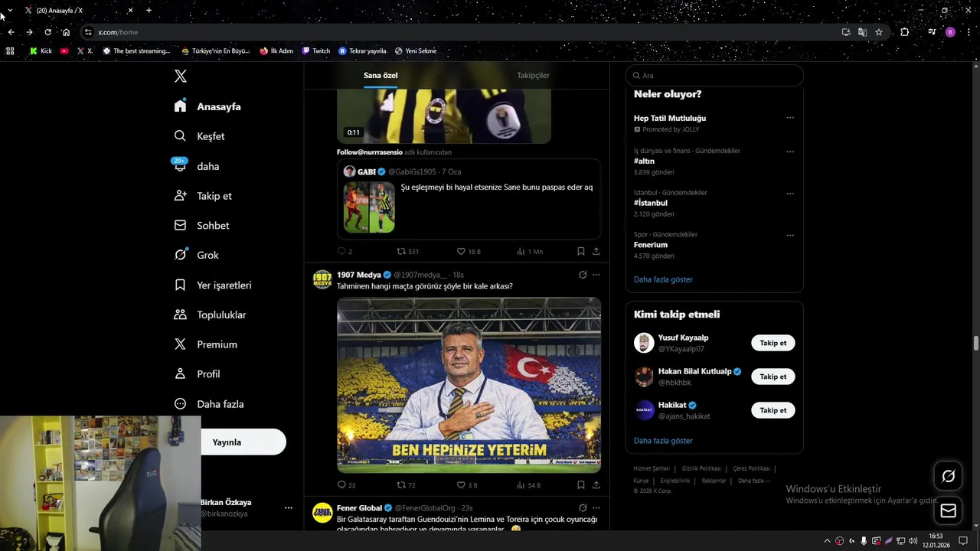980x551 pixels.
Task: Open Grok explain on 1907 Medya post
Action: point(583,275)
